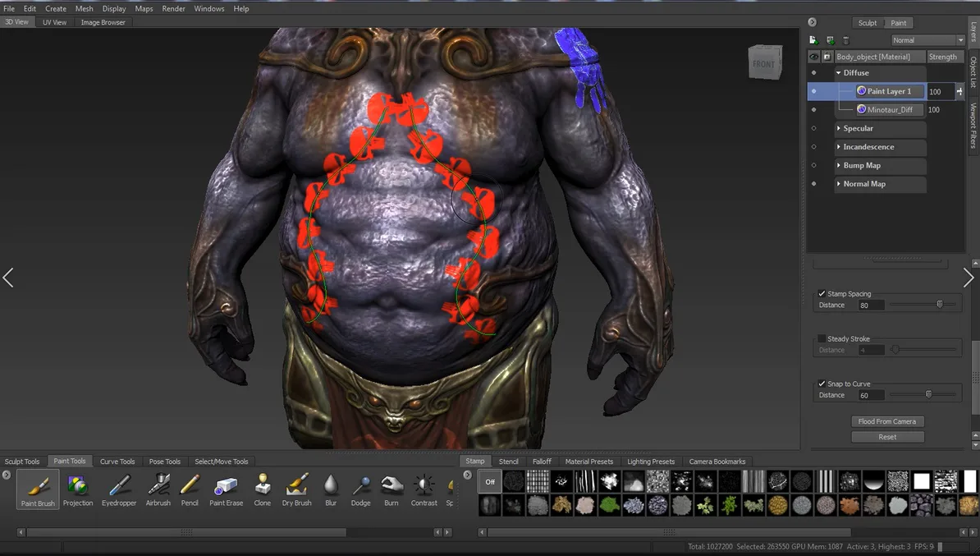Turn stamp Off
This screenshot has height=556, width=980.
click(490, 481)
